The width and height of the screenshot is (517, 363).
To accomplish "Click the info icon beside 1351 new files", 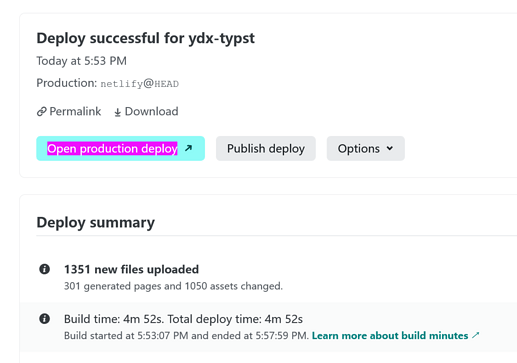I will (x=44, y=269).
